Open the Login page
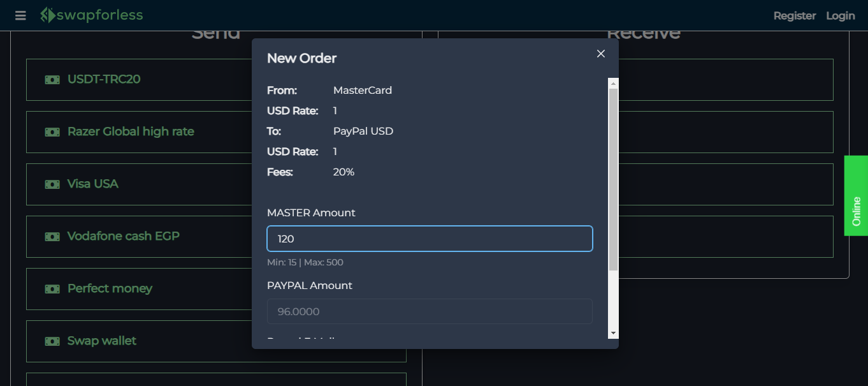This screenshot has height=386, width=868. click(x=840, y=15)
